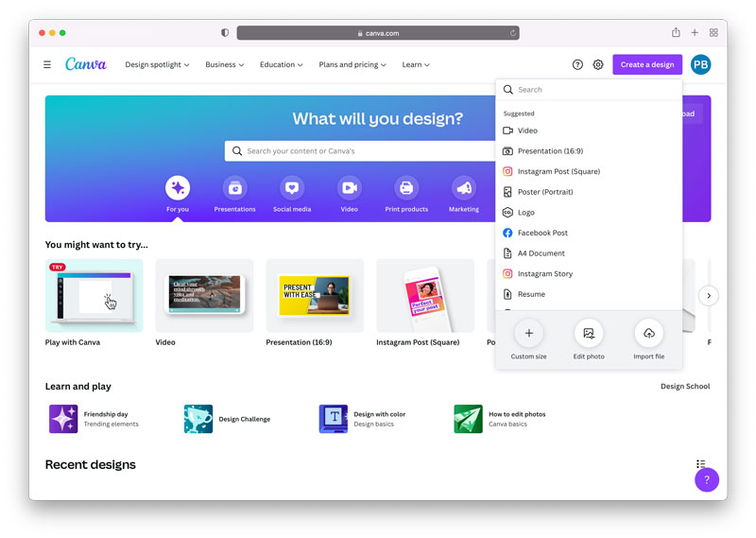
Task: Click the dropdown Search field
Action: pos(589,90)
